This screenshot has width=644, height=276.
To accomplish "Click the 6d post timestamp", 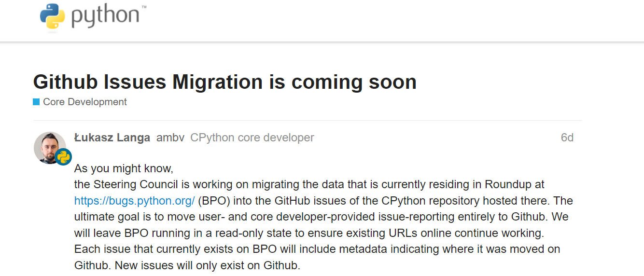I will pos(567,138).
